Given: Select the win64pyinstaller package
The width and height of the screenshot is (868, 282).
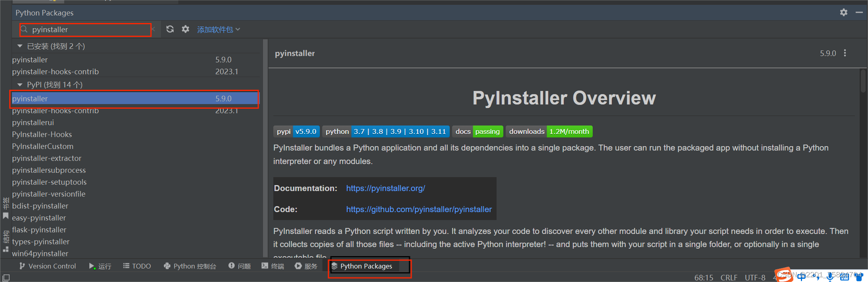Looking at the screenshot, I should 135,253.
